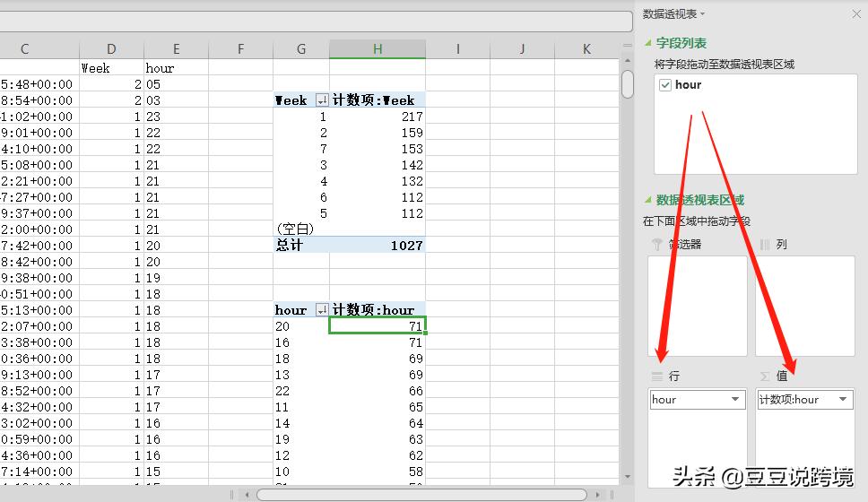Collapse the 数据透视表区域 section
This screenshot has width=868, height=502.
647,200
